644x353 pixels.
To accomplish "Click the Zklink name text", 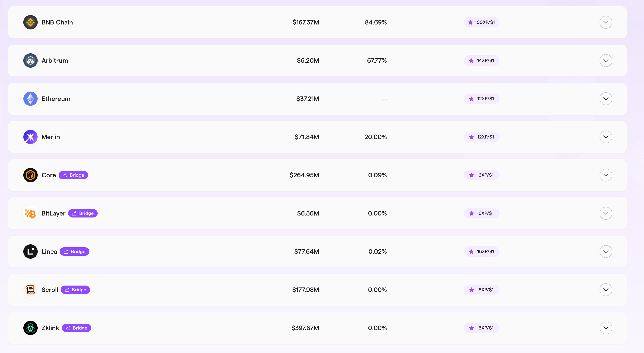I will 50,328.
